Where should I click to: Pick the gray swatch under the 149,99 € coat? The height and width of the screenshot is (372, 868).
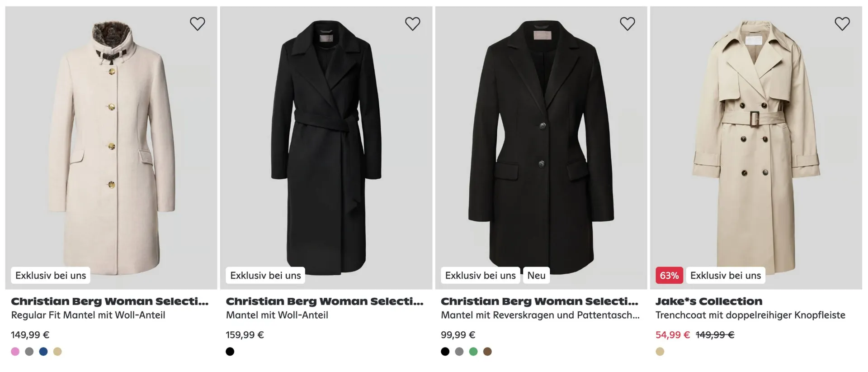tap(29, 352)
